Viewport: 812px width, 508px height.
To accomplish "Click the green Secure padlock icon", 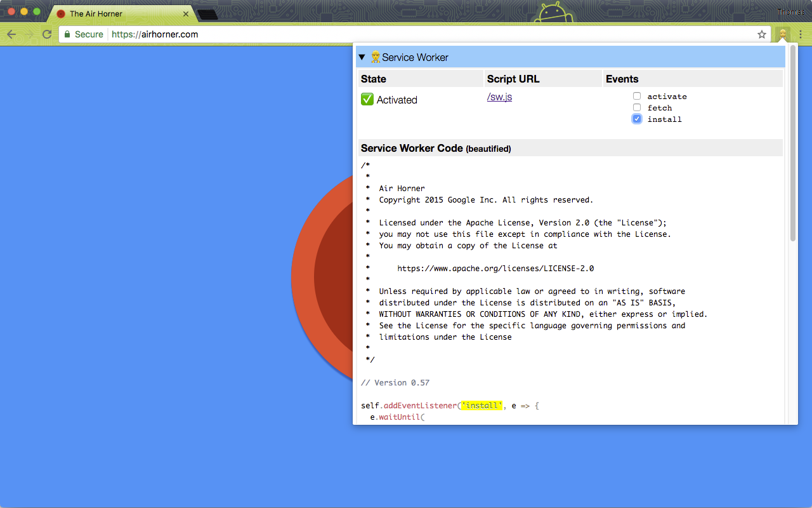I will click(x=67, y=34).
